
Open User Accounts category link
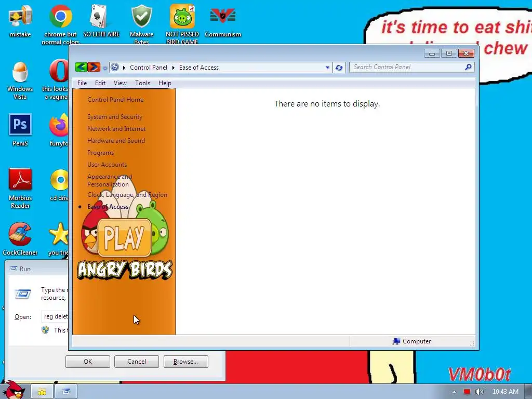107,165
